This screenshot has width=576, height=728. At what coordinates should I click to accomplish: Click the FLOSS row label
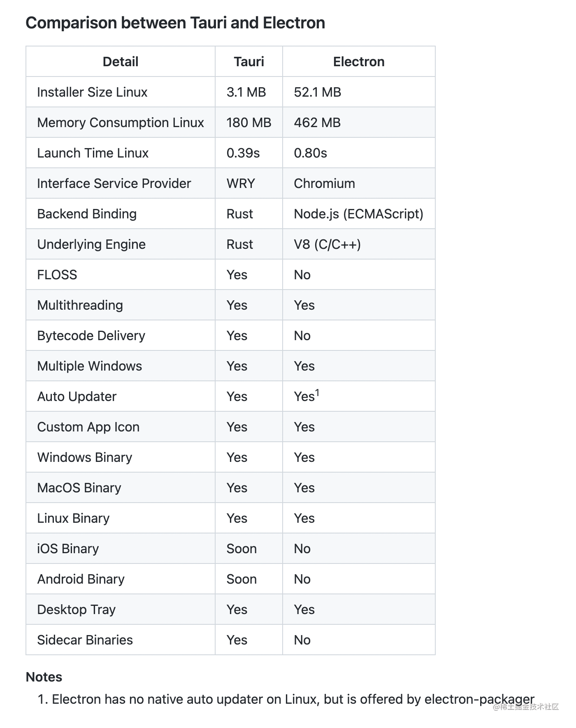pyautogui.click(x=57, y=275)
